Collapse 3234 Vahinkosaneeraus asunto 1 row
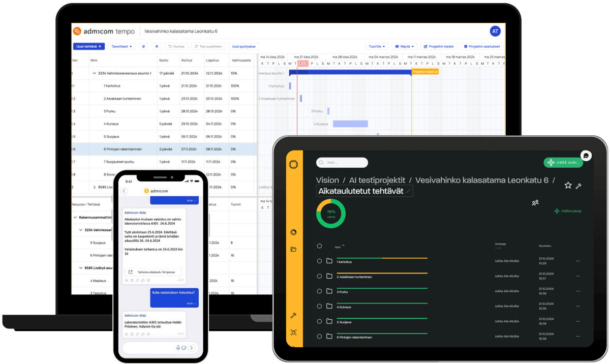 pyautogui.click(x=95, y=73)
